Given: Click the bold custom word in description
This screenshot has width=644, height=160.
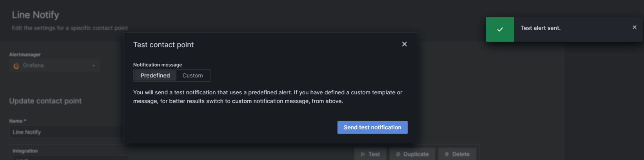Looking at the screenshot, I should [242, 101].
